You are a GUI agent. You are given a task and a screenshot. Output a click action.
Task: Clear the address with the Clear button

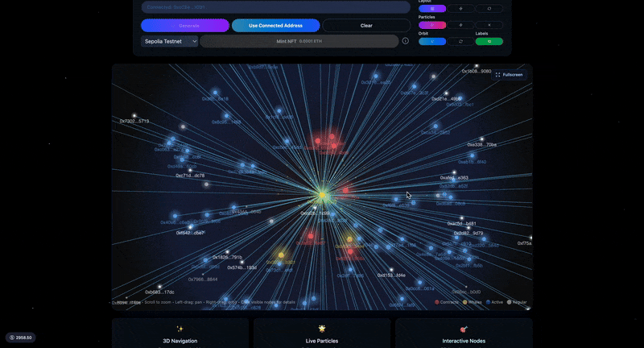(366, 26)
